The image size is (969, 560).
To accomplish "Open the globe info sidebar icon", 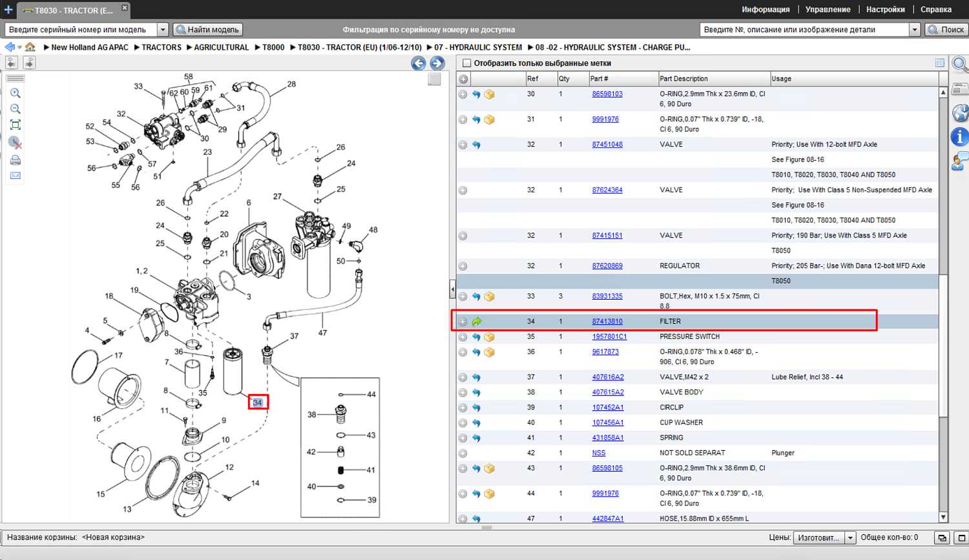I will pyautogui.click(x=960, y=113).
